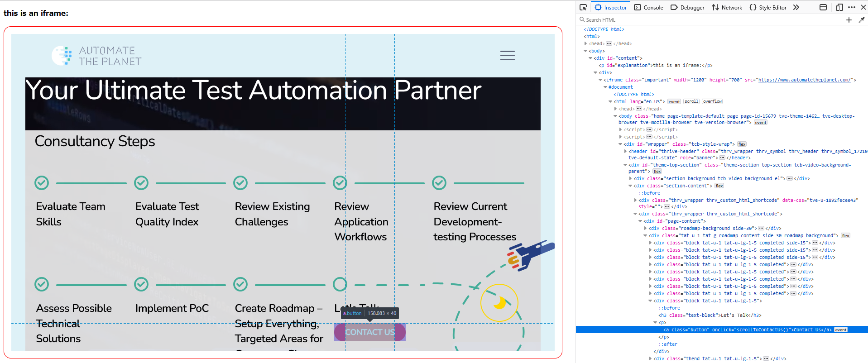This screenshot has width=868, height=363.
Task: Expand the thend tat-u-1 div node
Action: pos(650,358)
